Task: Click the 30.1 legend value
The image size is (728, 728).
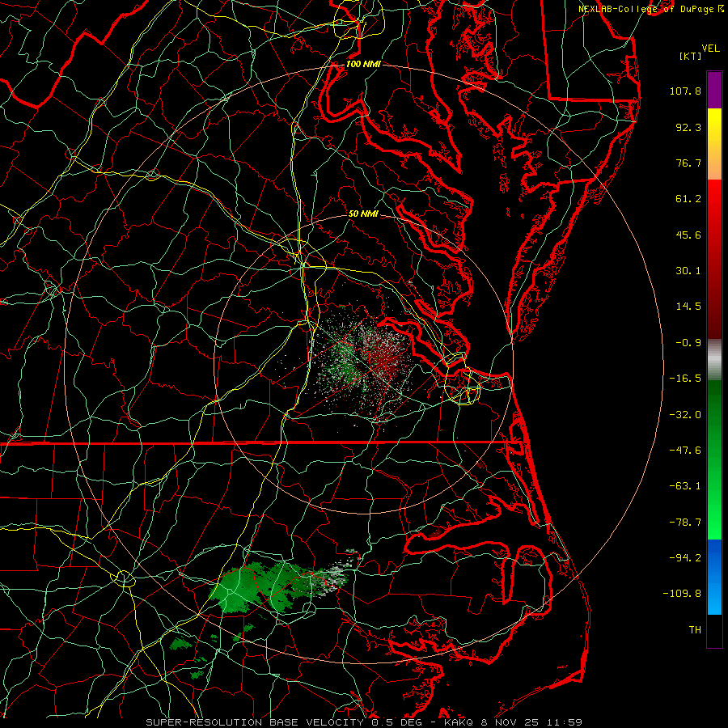Action: tap(688, 271)
